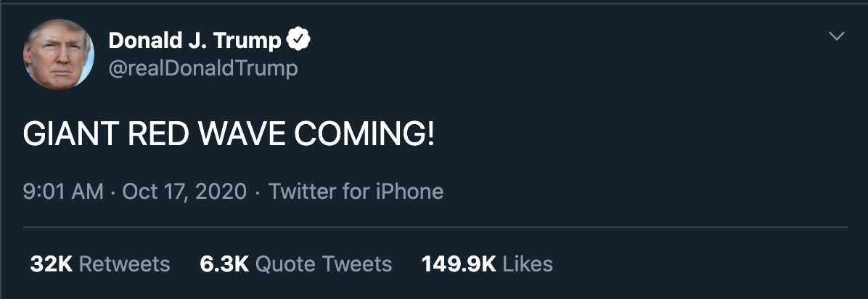Image resolution: width=868 pixels, height=299 pixels.
Task: Open the profile avatar photo
Action: pos(59,54)
